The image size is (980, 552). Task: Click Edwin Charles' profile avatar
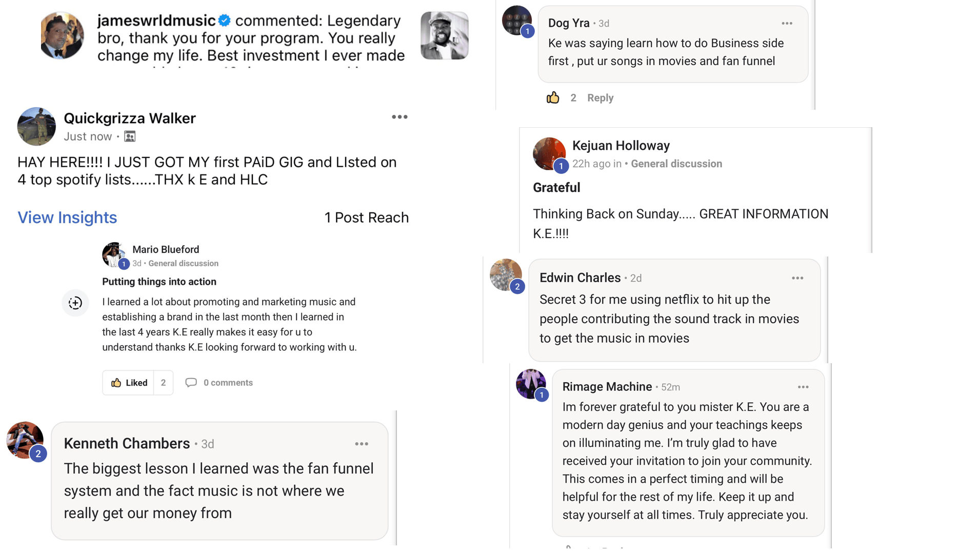click(x=505, y=274)
